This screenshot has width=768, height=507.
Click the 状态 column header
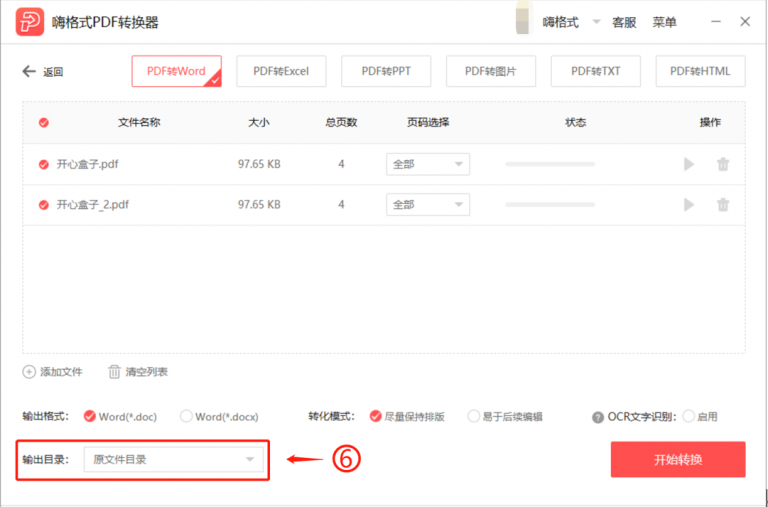pyautogui.click(x=576, y=122)
